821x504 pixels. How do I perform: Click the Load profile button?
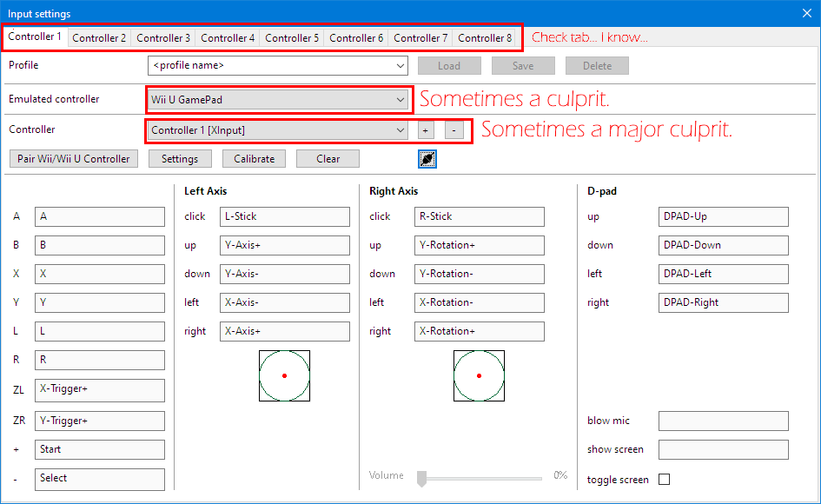(449, 66)
